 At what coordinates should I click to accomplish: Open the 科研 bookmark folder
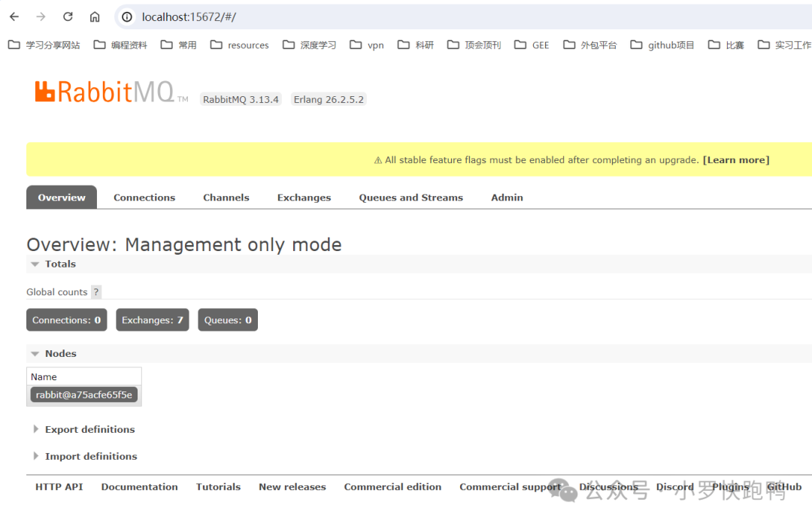[x=416, y=45]
